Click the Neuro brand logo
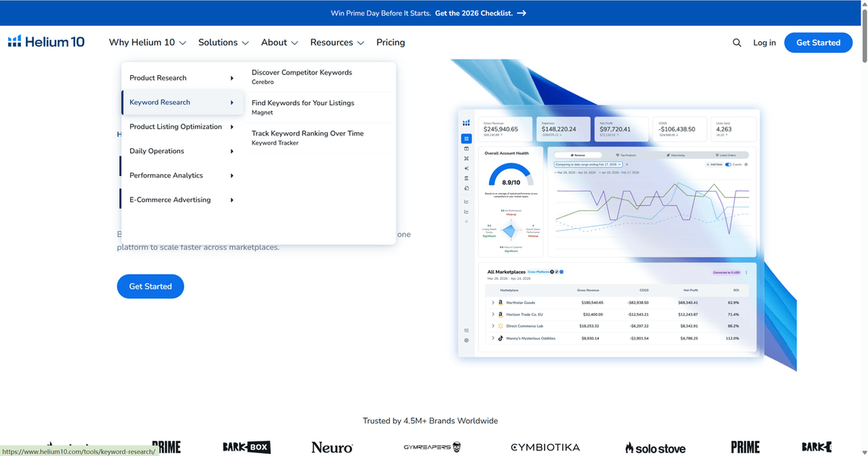 tap(332, 447)
